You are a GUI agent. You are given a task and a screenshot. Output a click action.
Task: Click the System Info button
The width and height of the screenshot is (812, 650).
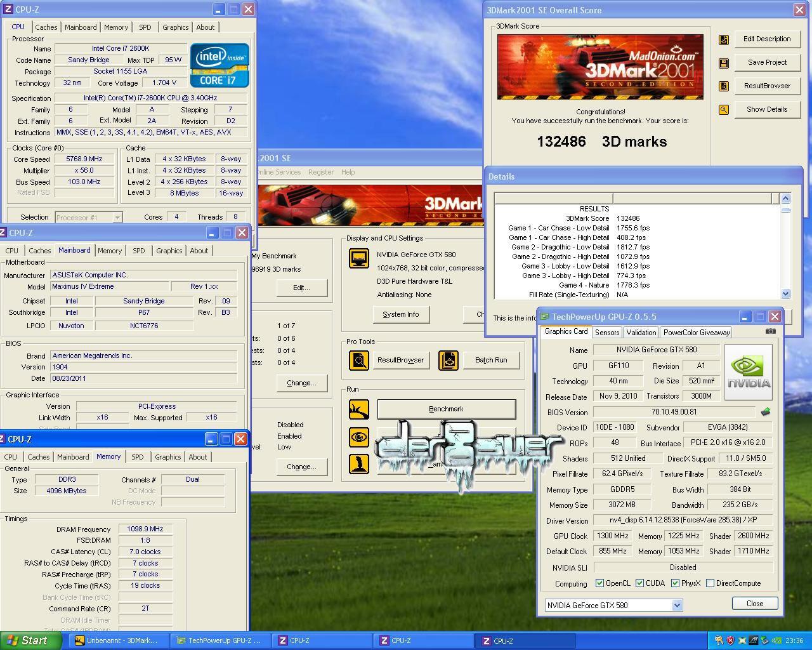pyautogui.click(x=400, y=314)
